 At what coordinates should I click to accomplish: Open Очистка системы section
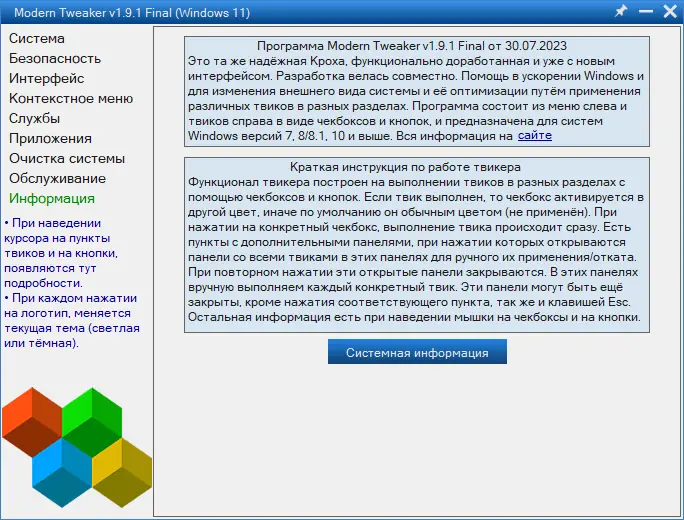point(67,158)
